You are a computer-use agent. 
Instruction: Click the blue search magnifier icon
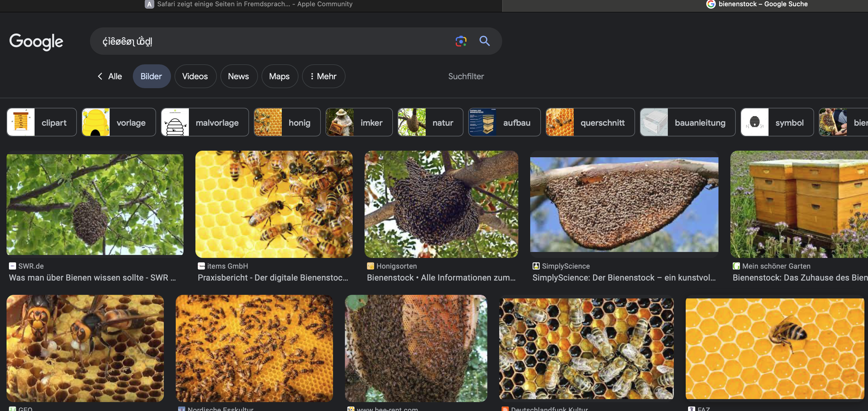484,41
